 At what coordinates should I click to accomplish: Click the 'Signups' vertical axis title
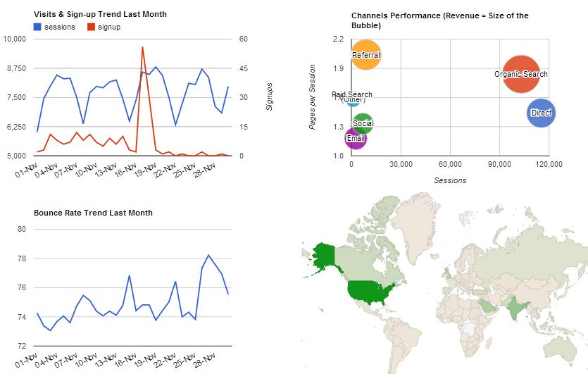click(269, 96)
